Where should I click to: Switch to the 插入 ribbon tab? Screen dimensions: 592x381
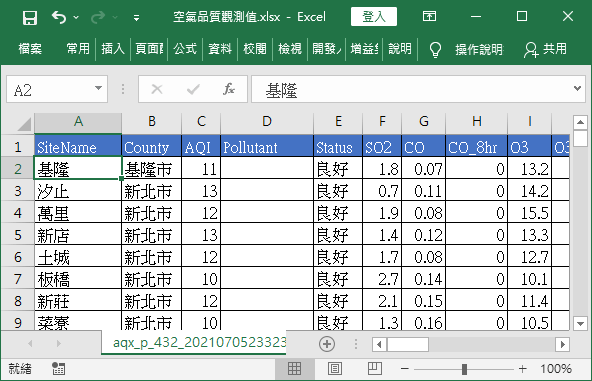pos(113,49)
